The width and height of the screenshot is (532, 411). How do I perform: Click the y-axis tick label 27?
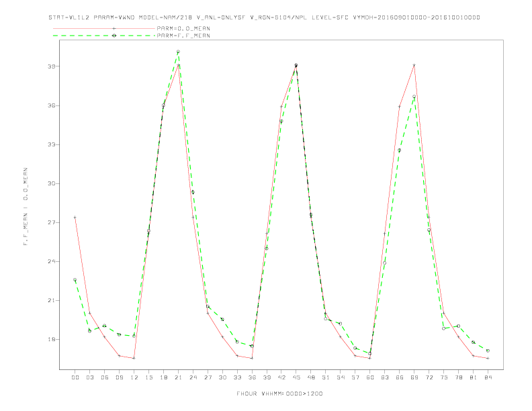point(51,222)
